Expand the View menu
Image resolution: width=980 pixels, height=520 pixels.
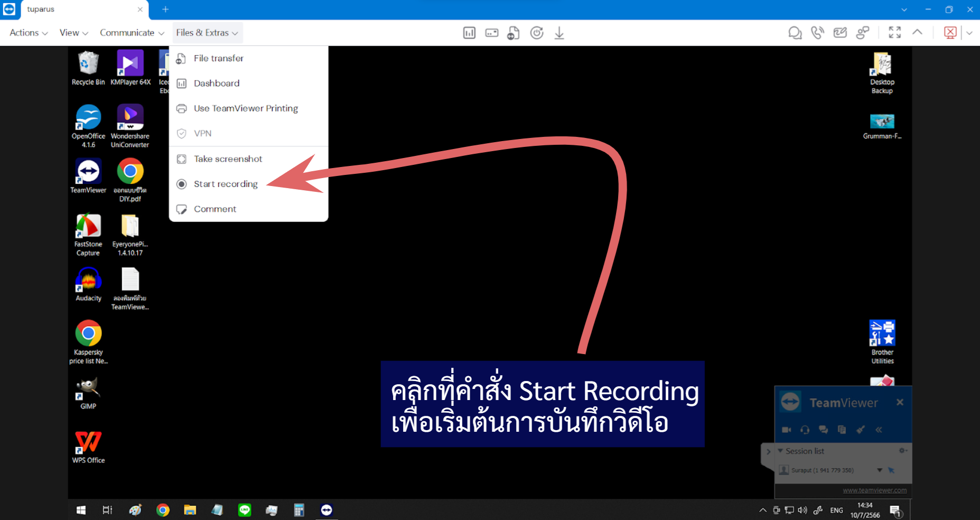(x=73, y=33)
